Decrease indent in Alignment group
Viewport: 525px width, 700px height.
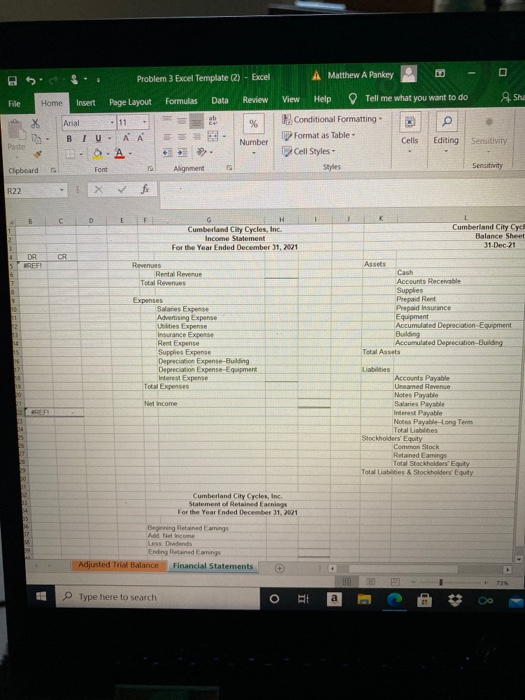(x=167, y=153)
